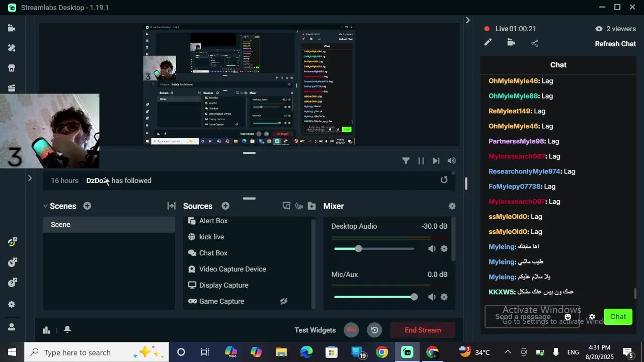Click the add folder icon in Sources
The image size is (644, 362).
click(312, 206)
